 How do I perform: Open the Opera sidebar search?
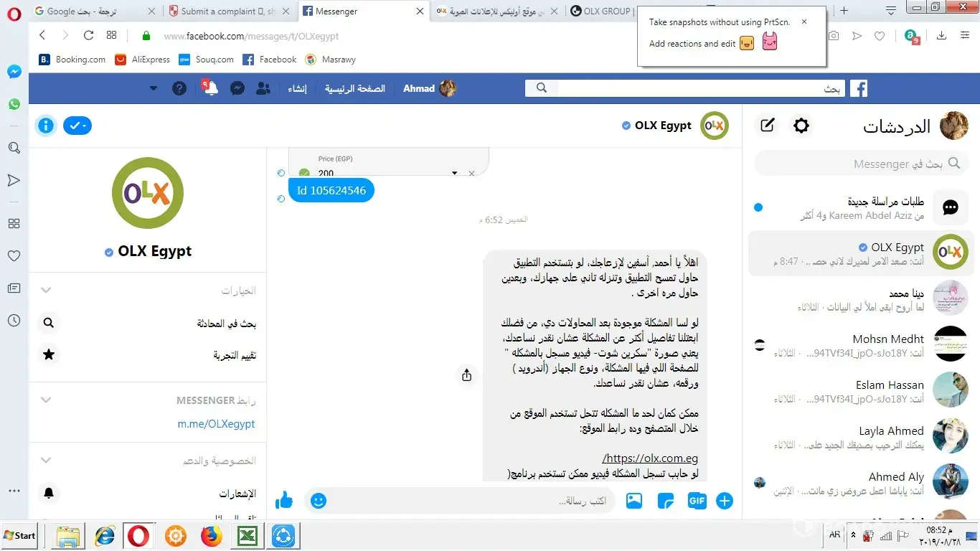pyautogui.click(x=14, y=149)
